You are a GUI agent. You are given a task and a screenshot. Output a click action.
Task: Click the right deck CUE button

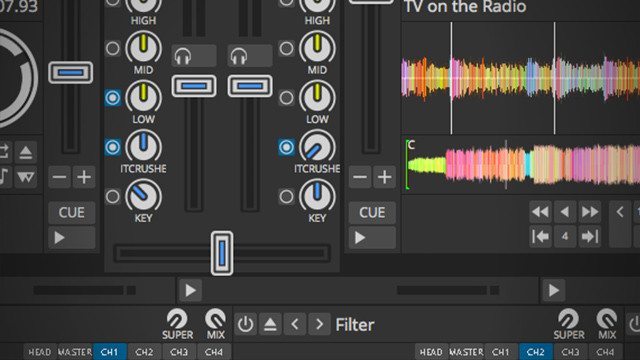[x=372, y=213]
